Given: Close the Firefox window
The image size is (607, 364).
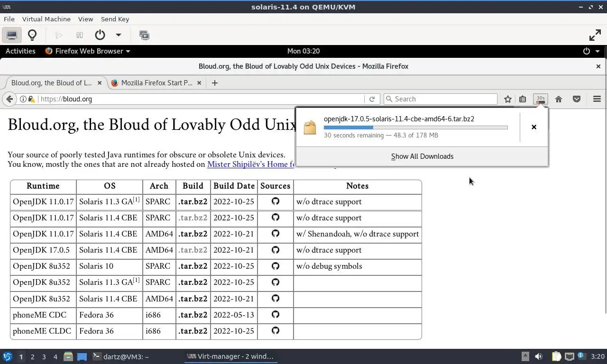Looking at the screenshot, I should point(598,66).
